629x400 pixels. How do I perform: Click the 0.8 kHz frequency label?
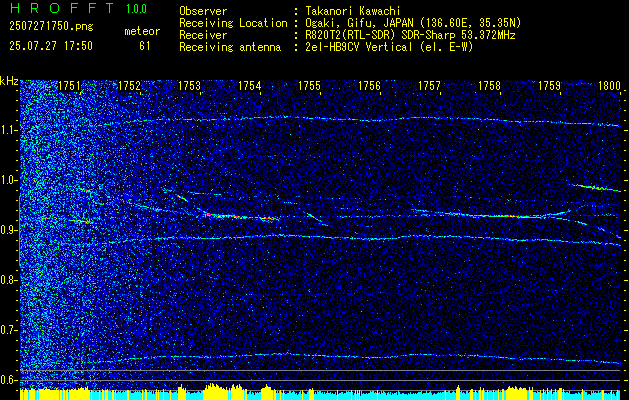[x=8, y=280]
